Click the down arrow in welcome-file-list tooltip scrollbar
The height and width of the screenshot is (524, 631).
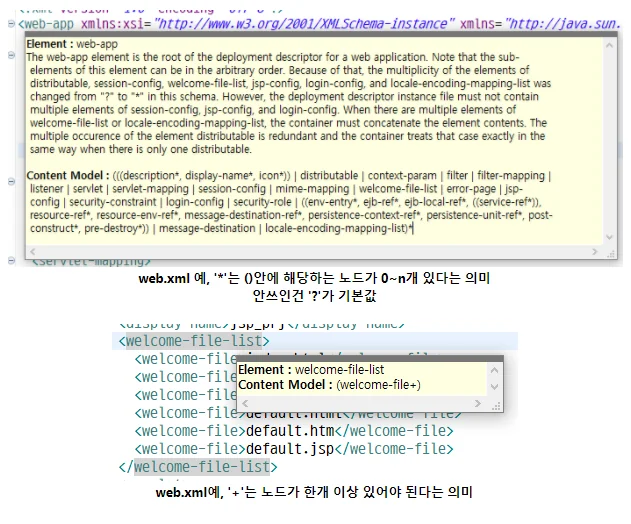click(495, 387)
